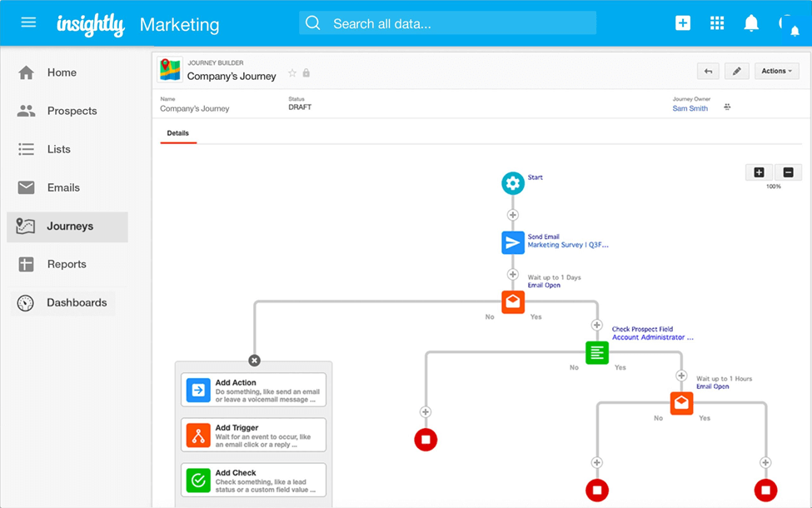Image resolution: width=812 pixels, height=508 pixels.
Task: Zoom in with the plus button
Action: pyautogui.click(x=759, y=172)
